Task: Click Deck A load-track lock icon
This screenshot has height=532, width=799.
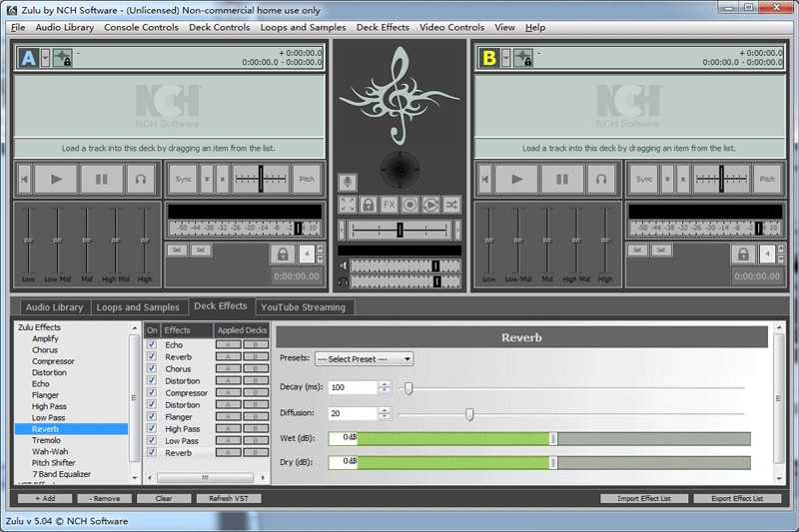Action: [x=63, y=58]
